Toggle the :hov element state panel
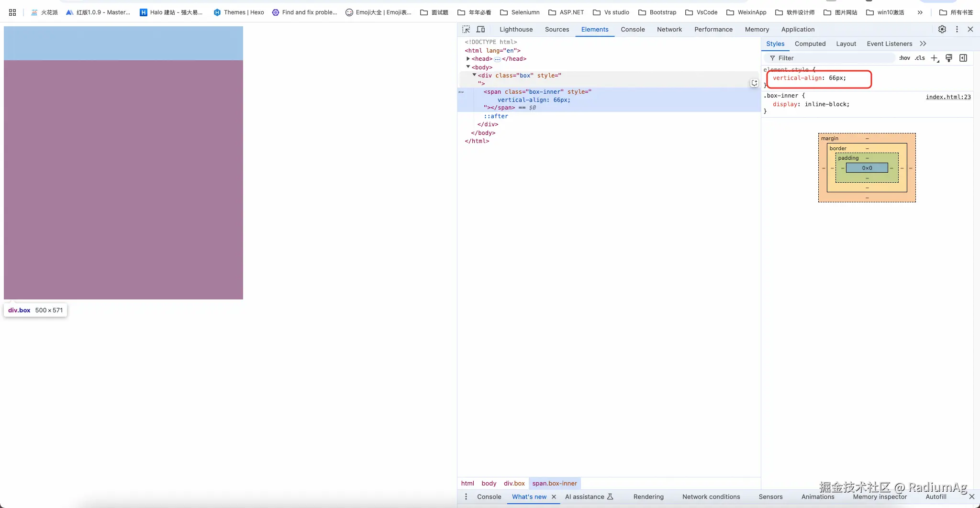Viewport: 980px width, 508px height. [904, 58]
